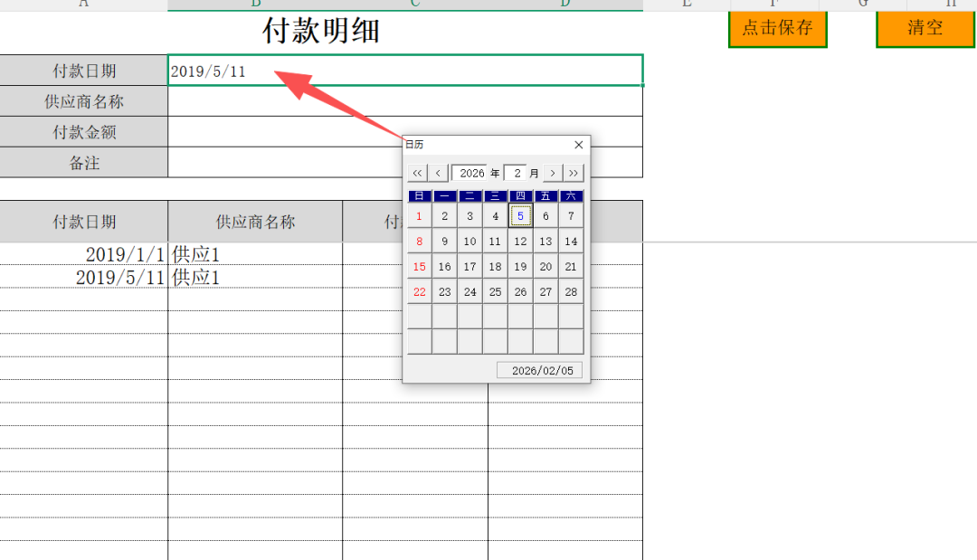977x560 pixels.
Task: Click the 付款日期 cell containing 2019/5/11
Action: tap(404, 71)
